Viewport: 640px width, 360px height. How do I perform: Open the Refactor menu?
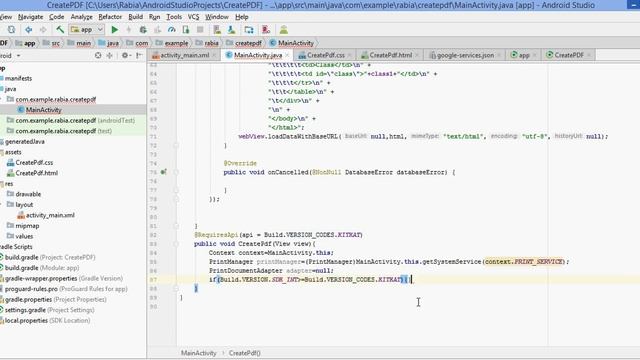[110, 17]
